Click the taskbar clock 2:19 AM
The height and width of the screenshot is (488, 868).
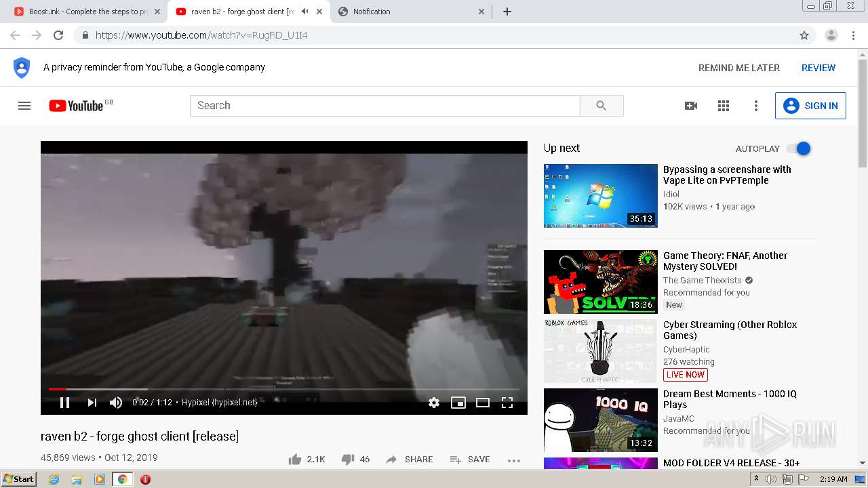(x=833, y=479)
